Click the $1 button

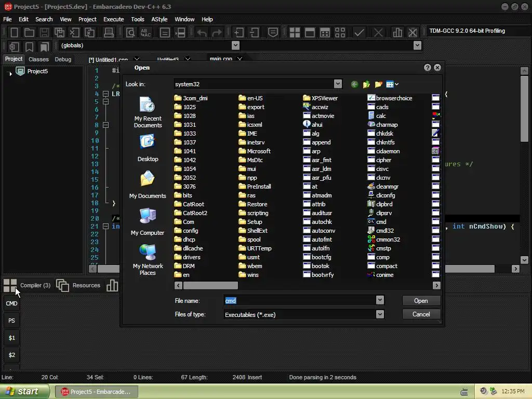[11, 338]
